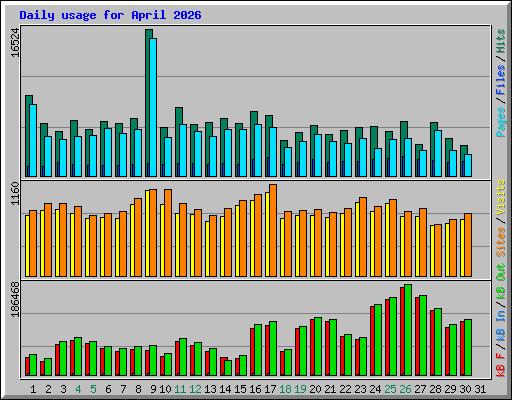Select the green kB Out bar on day 14

click(228, 368)
